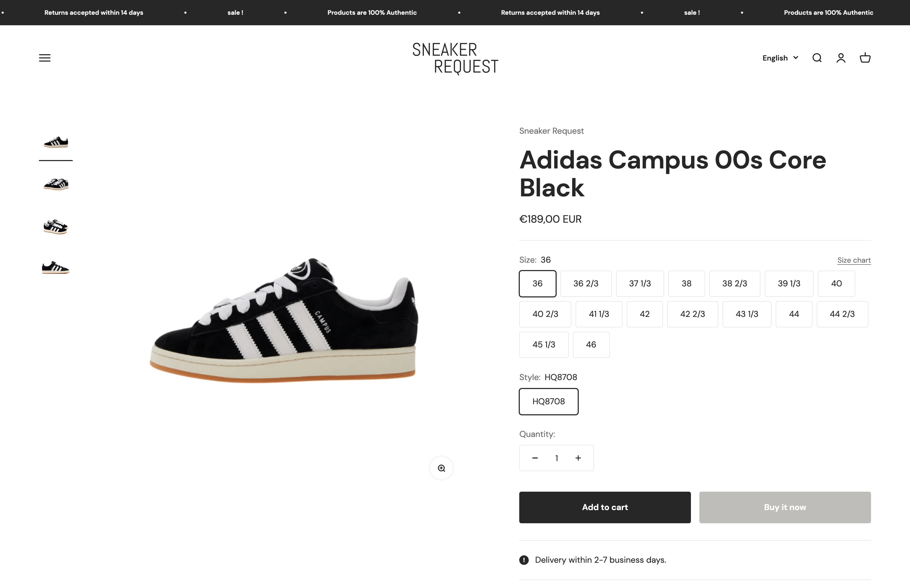Click the Sneaker Request vendor link
This screenshot has width=910, height=588.
(x=551, y=131)
